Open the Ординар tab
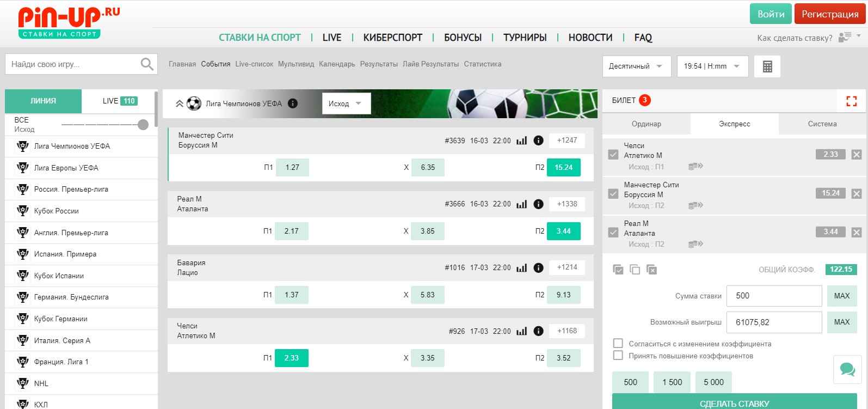 [647, 124]
